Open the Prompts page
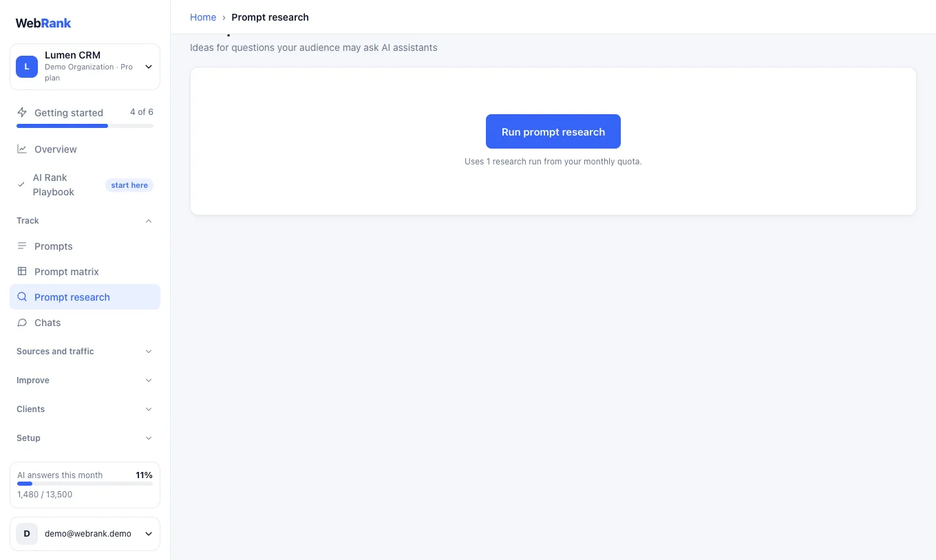 (x=85, y=246)
